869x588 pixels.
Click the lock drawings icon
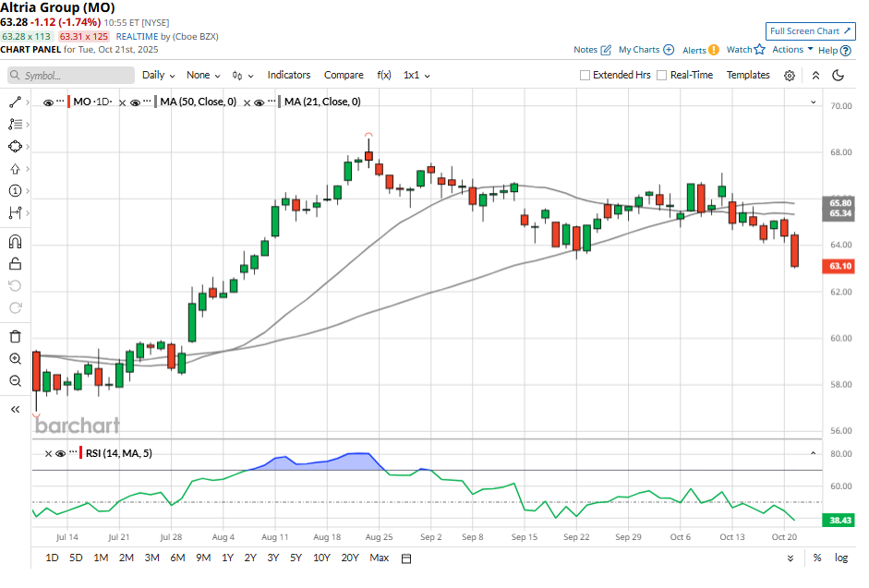[x=15, y=264]
